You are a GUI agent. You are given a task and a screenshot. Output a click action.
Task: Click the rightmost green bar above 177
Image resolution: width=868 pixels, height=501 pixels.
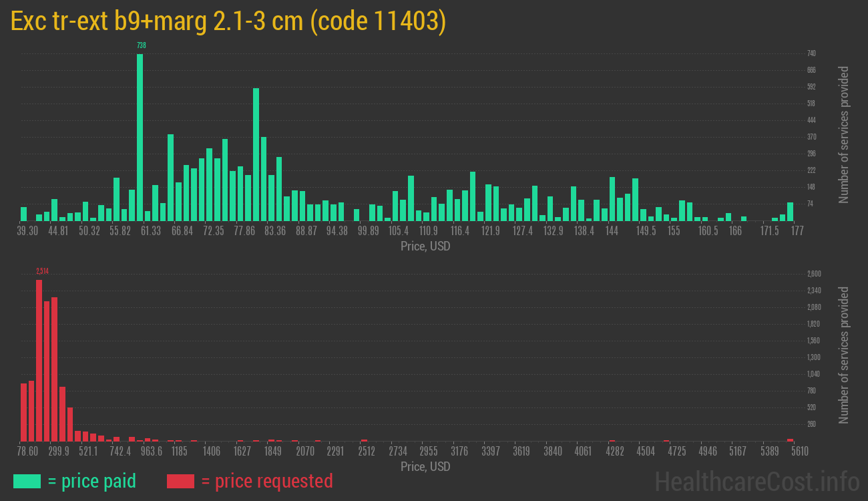pos(790,211)
